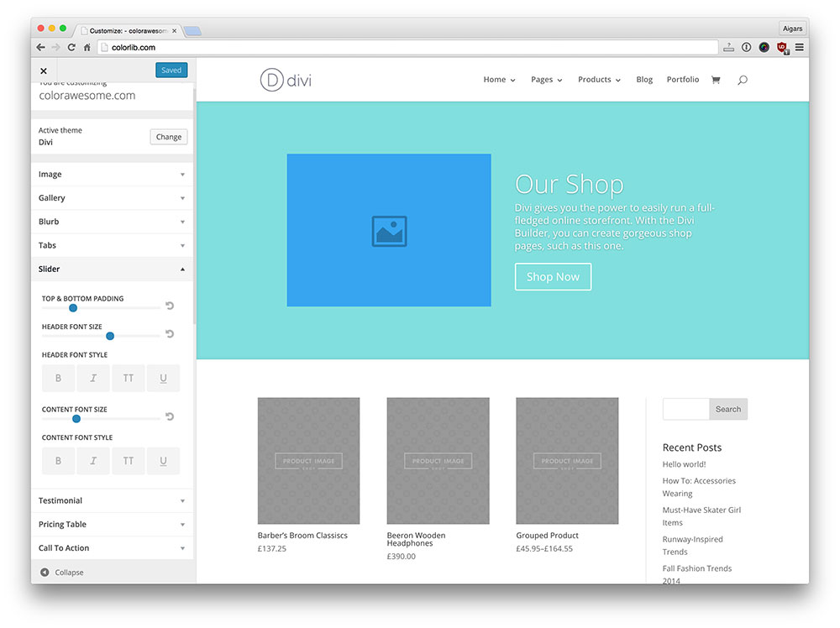
Task: Click the search input field in the sidebar widget
Action: click(685, 409)
